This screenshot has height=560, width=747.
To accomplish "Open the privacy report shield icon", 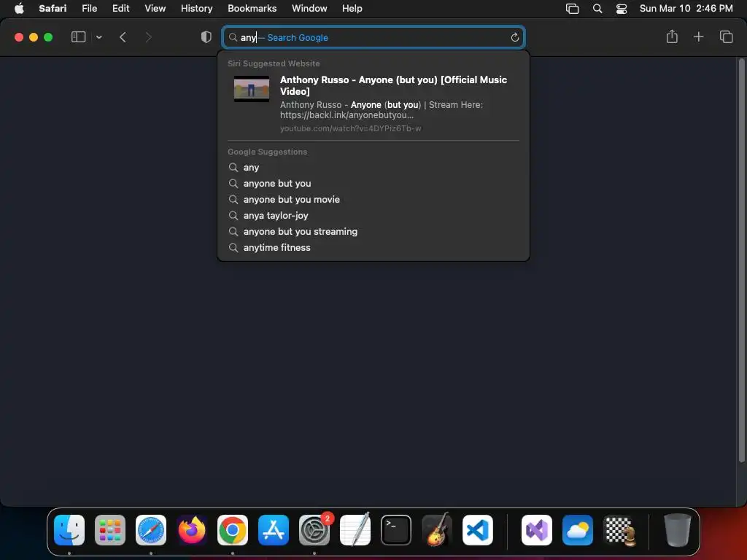I will point(206,37).
